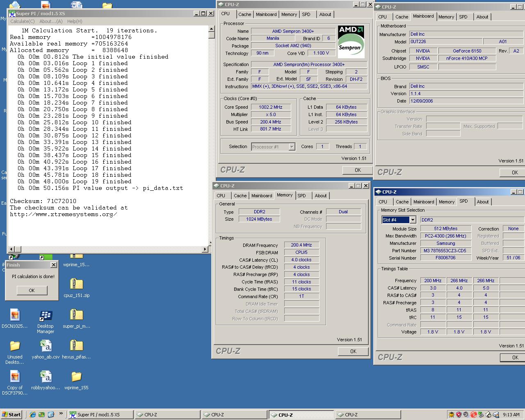This screenshot has width=525, height=420.
Task: Click Super PI horizontal scrollbar right arrow
Action: pos(205,249)
